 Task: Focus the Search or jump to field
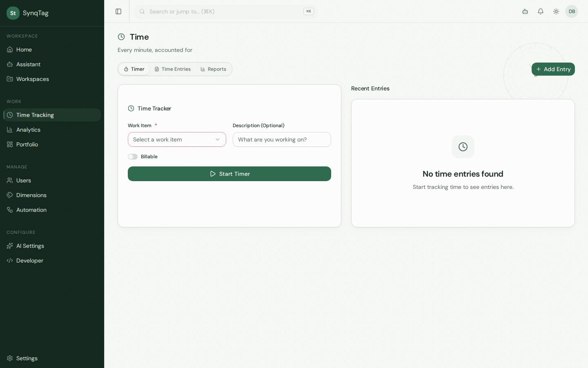pos(226,11)
